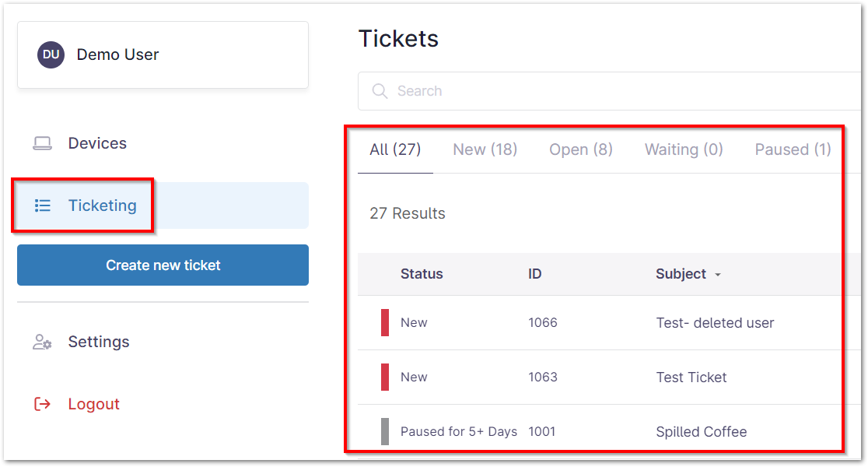Open the Test Ticket entry
868x467 pixels.
click(x=691, y=377)
